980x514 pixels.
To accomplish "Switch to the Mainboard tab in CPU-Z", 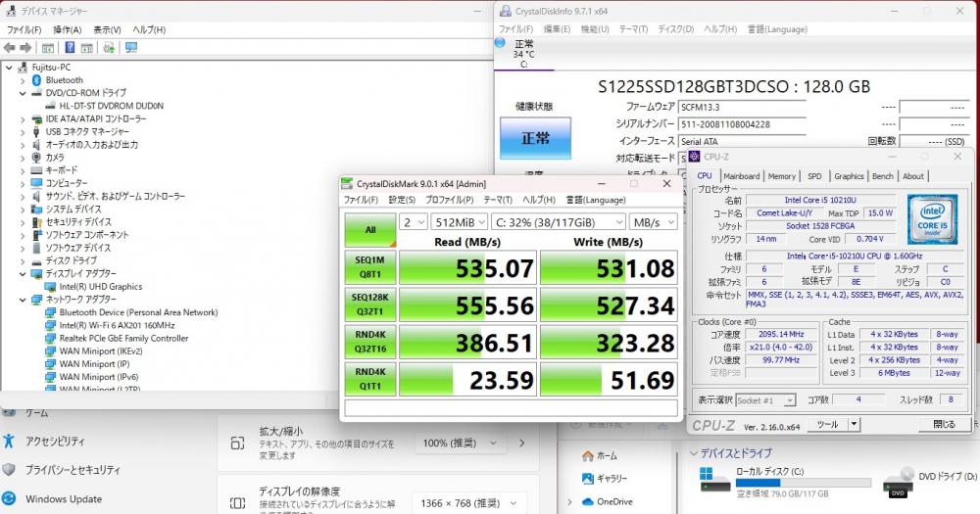I will tap(741, 176).
